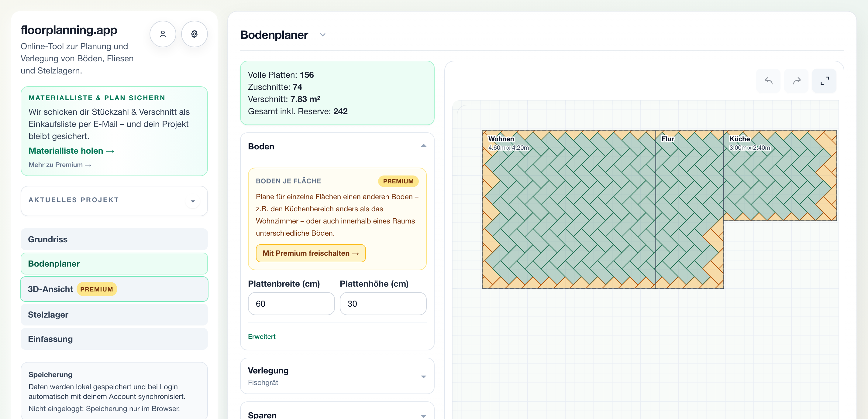Click the Küche dimensions 3.00m x 2.40m
The width and height of the screenshot is (868, 419).
coord(749,148)
